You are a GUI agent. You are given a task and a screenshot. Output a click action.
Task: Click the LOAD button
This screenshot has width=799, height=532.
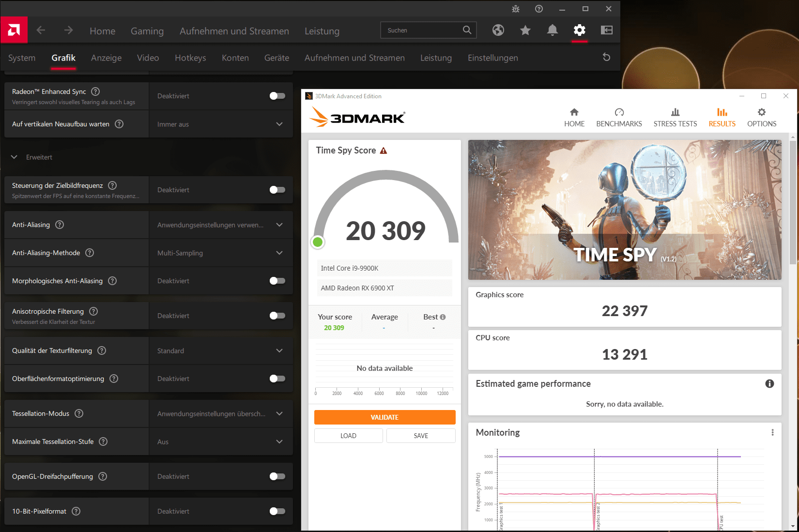[348, 436]
